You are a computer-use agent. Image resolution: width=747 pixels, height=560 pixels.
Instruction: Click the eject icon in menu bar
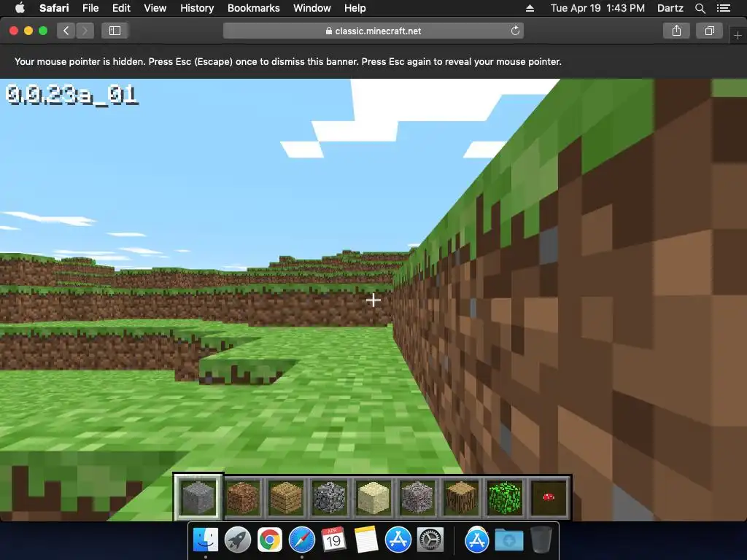pos(530,8)
